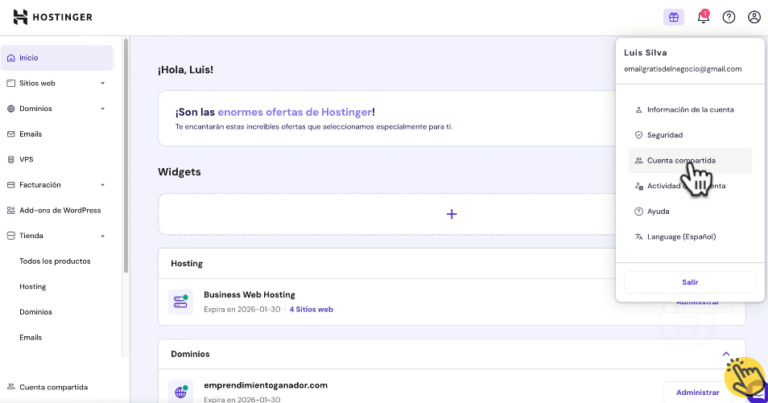Click Administrar for emprendimientoganador.com
Screen dimensions: 768x403
coord(697,392)
